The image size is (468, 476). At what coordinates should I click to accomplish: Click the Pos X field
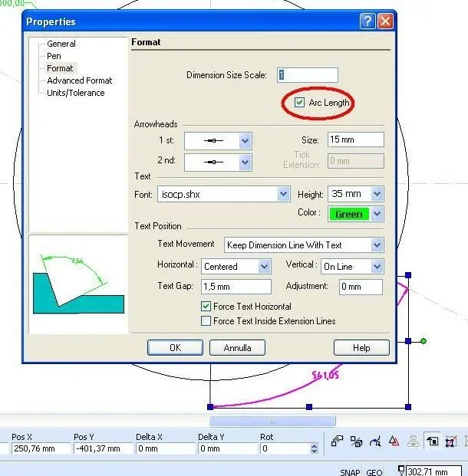pos(41,448)
